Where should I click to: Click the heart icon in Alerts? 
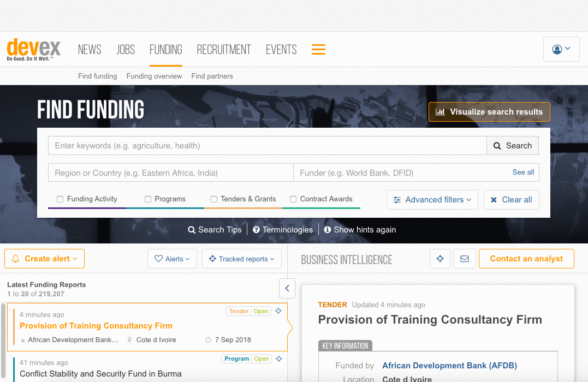click(x=159, y=259)
